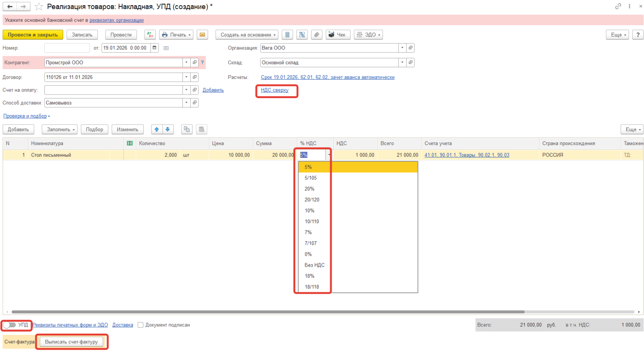
Task: Click the email envelope icon in toolbar
Action: pyautogui.click(x=202, y=35)
